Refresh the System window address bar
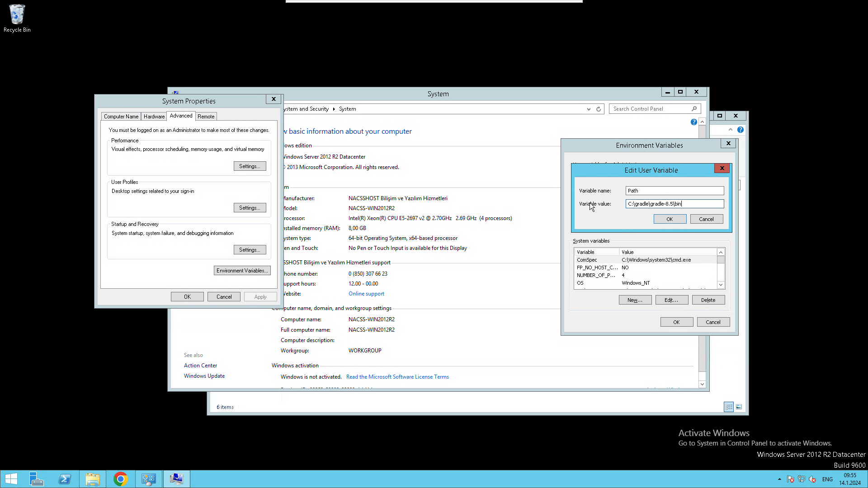The width and height of the screenshot is (868, 488). [x=599, y=109]
